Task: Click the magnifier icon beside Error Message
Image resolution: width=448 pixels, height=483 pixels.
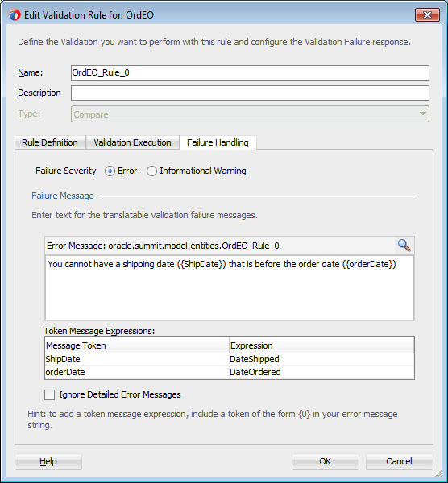Action: 404,246
